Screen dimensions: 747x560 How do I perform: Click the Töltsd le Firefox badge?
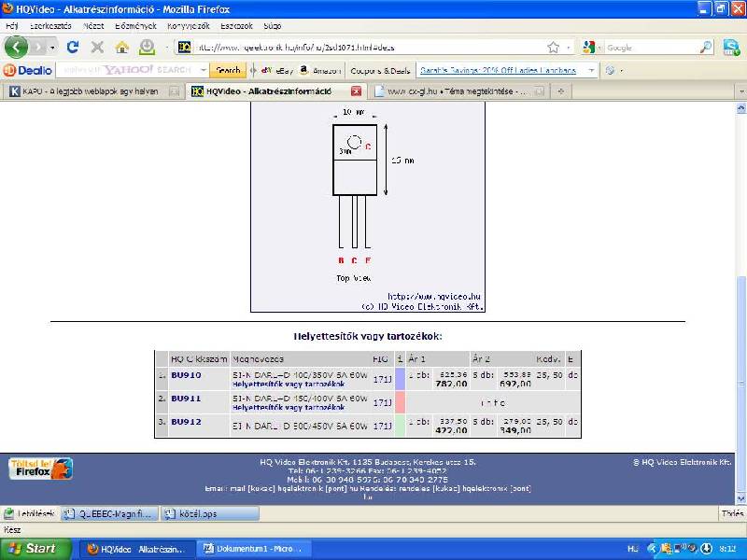coord(41,469)
